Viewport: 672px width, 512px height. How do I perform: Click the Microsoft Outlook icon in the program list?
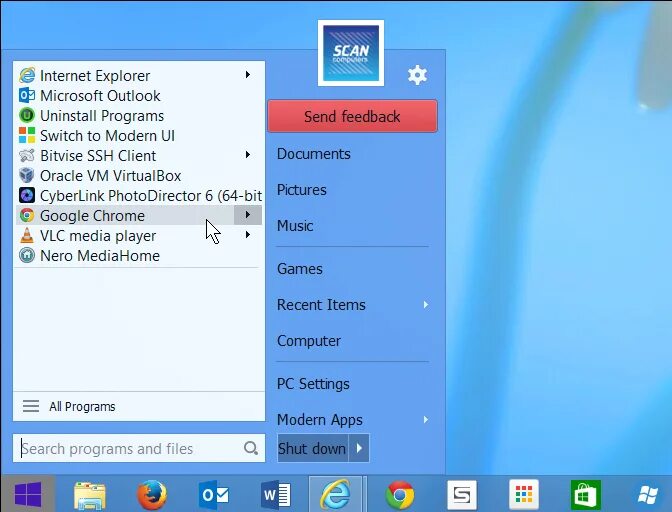tap(27, 95)
